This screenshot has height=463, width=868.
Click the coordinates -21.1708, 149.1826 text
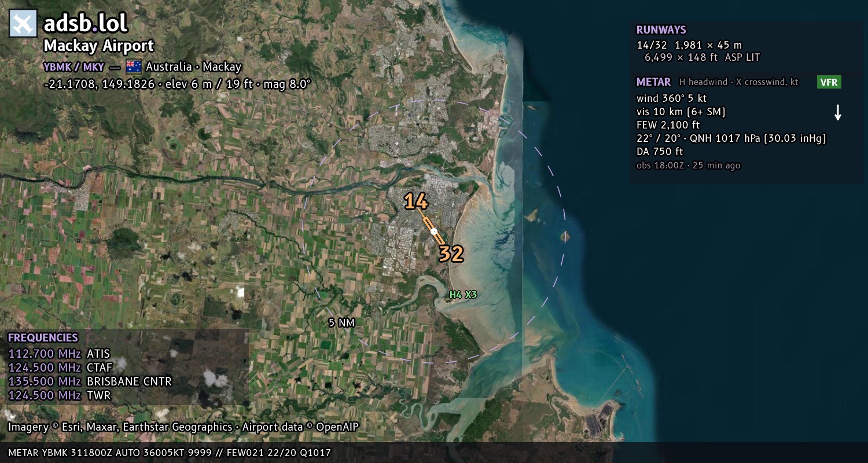point(100,84)
